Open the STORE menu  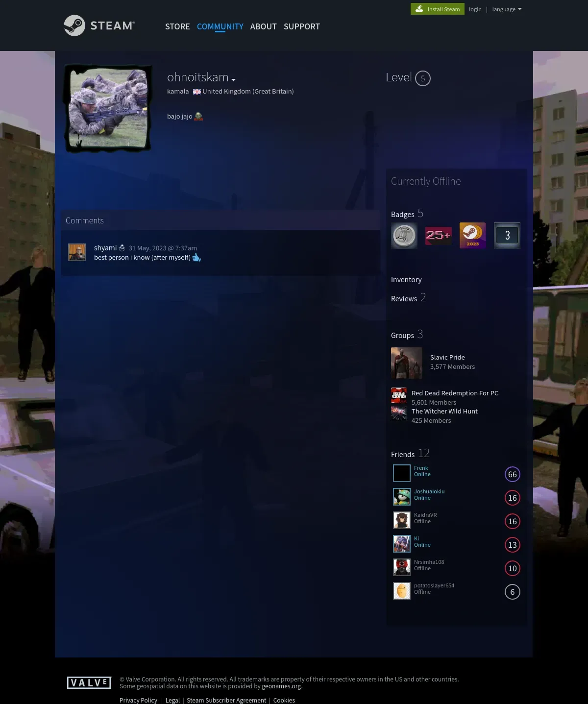point(177,26)
